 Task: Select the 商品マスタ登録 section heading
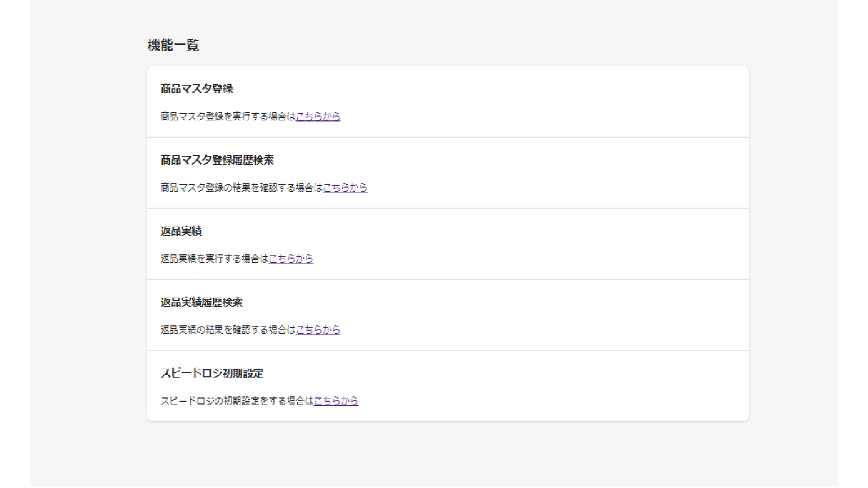click(x=196, y=89)
